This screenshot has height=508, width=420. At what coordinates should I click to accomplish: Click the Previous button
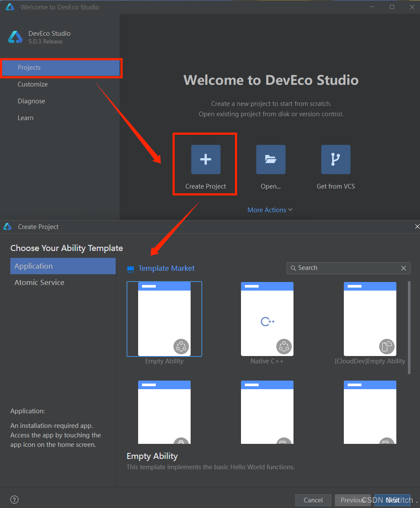352,500
